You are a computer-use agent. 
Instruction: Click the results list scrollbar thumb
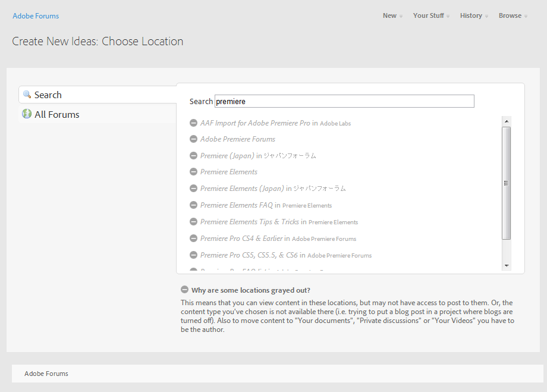(x=506, y=183)
